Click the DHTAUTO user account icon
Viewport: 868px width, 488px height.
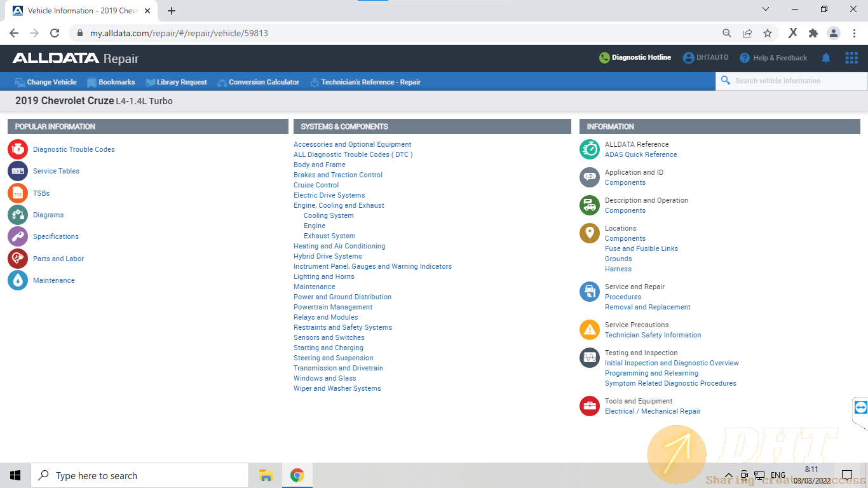coord(689,58)
